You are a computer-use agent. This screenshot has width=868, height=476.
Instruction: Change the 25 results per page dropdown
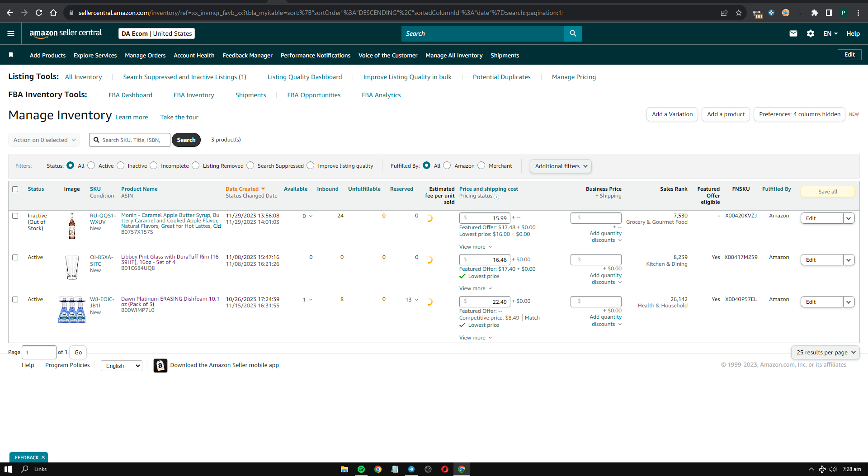tap(826, 352)
